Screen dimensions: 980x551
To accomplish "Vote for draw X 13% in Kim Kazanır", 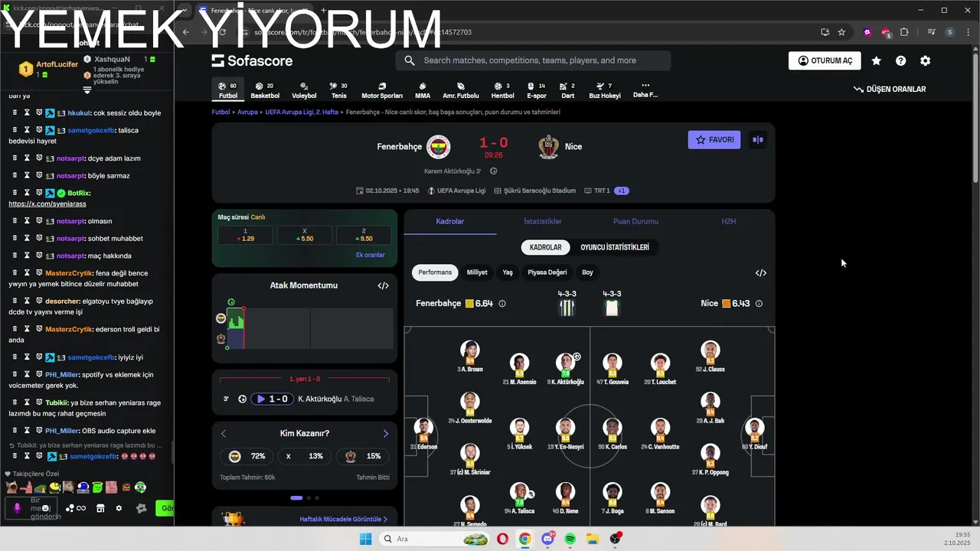I will 305,456.
